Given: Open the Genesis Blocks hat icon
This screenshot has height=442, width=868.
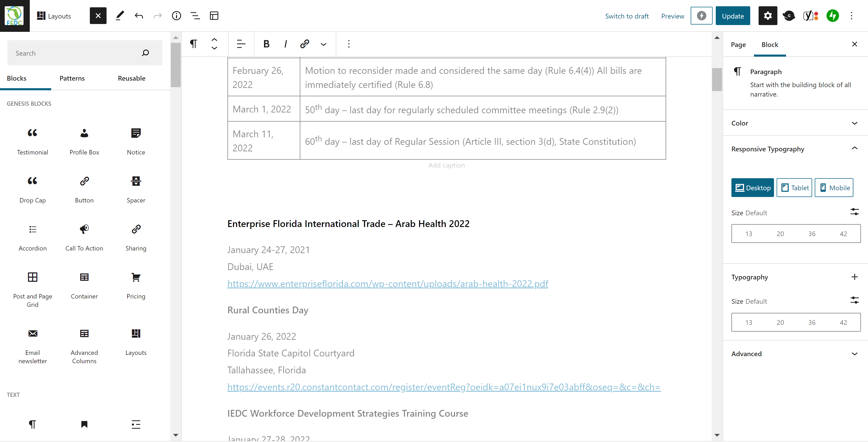Looking at the screenshot, I should tap(789, 16).
